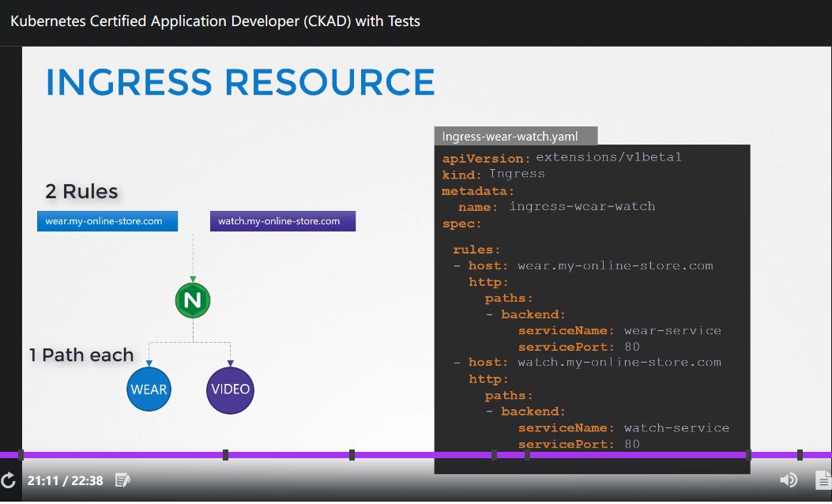Click 'serviceName: wear-service' line

pyautogui.click(x=619, y=330)
